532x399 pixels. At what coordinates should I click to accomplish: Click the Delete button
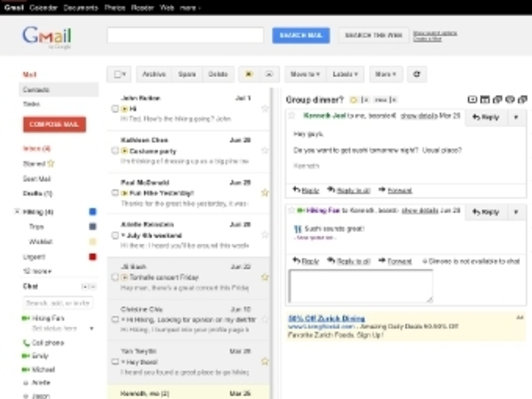tap(218, 74)
